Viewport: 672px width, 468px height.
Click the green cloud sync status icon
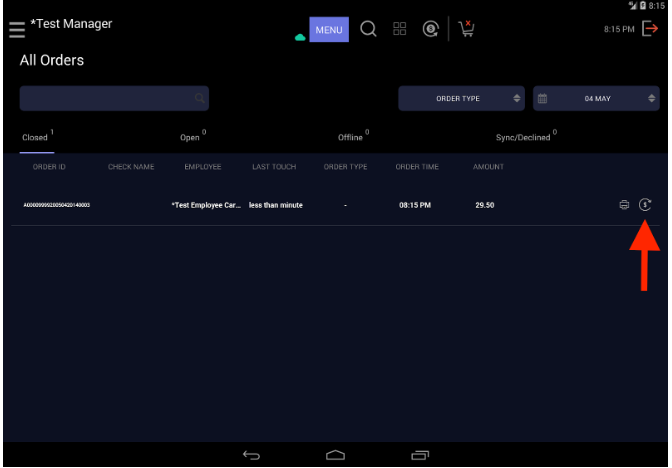(x=300, y=38)
